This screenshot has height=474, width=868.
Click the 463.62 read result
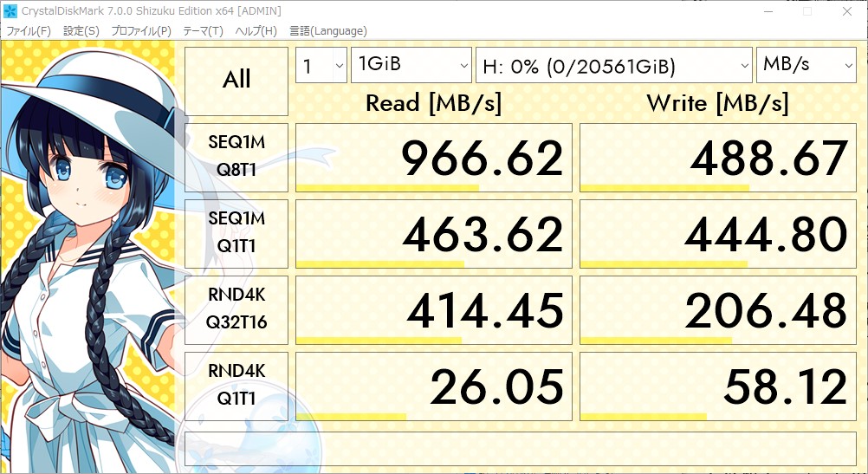coord(433,234)
